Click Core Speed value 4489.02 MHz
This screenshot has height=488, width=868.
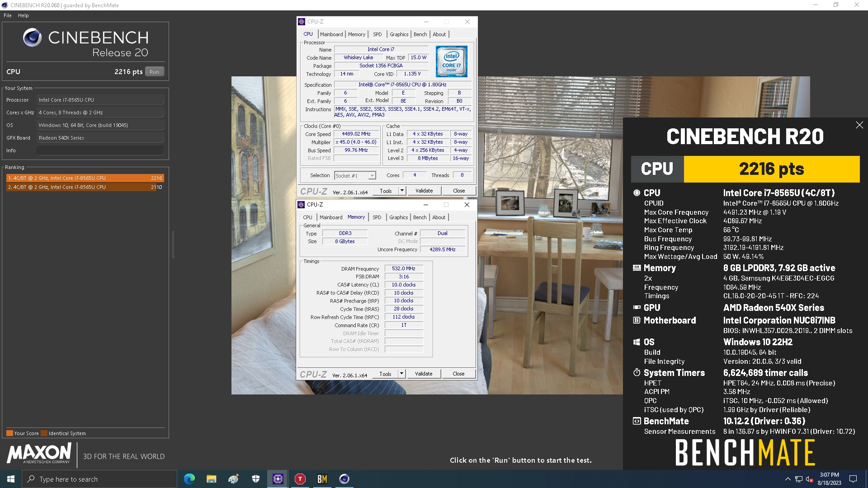[x=356, y=134]
